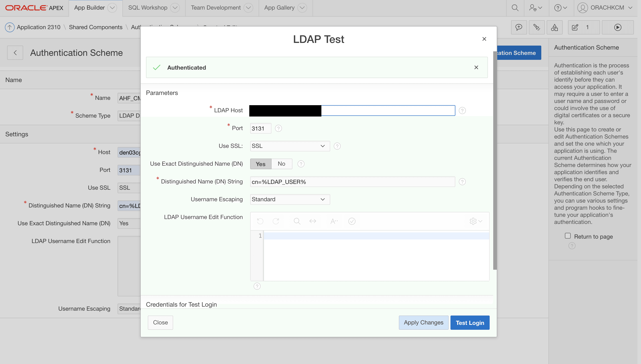Click the background Scheme Type LDAP field
Image resolution: width=641 pixels, height=364 pixels.
click(129, 116)
